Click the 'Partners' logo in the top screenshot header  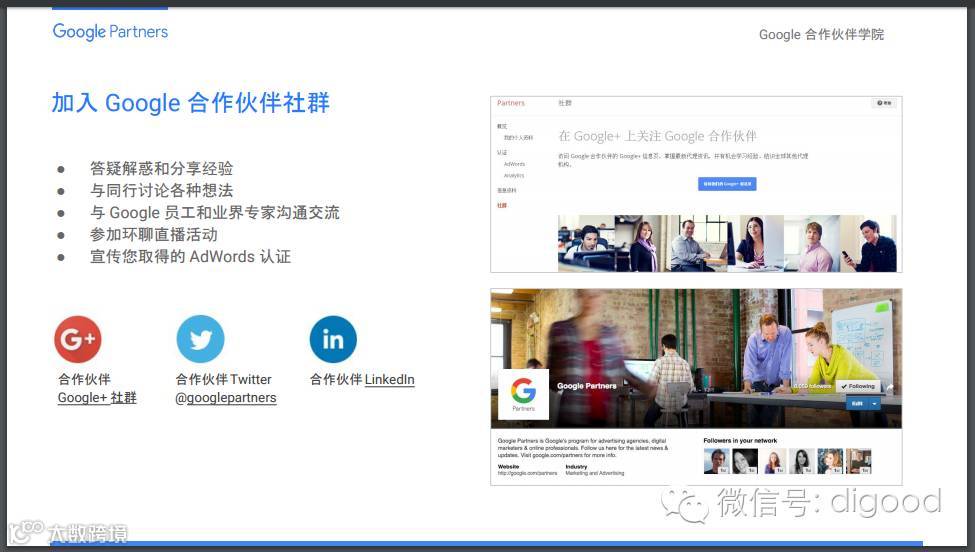pyautogui.click(x=511, y=103)
